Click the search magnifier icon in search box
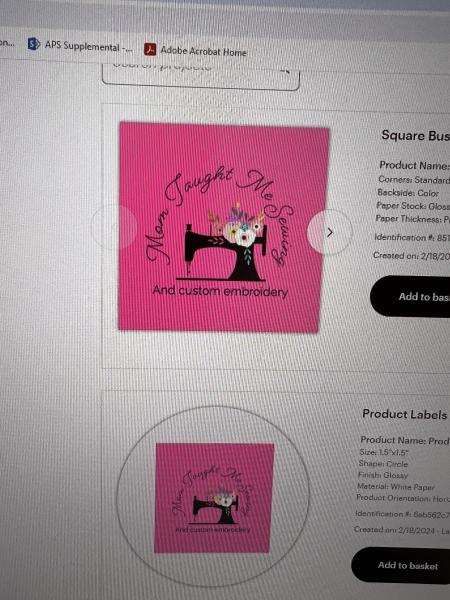Screen dimensions: 450x600 [x=284, y=70]
